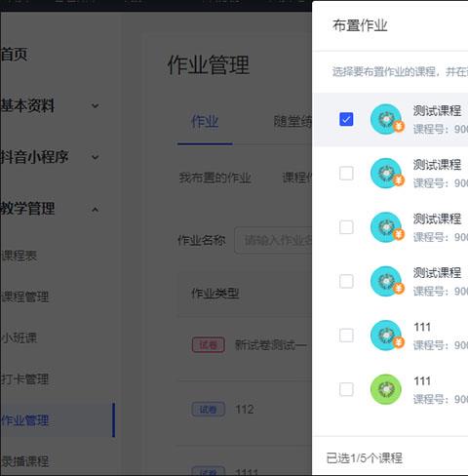
Task: Check the fourth 测试课程 course checkbox
Action: [x=346, y=281]
